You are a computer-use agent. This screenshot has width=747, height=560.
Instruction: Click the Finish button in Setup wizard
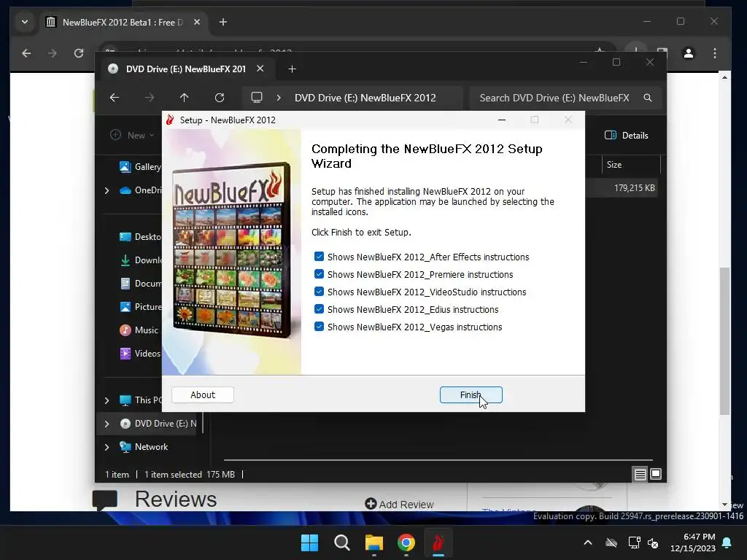tap(471, 394)
